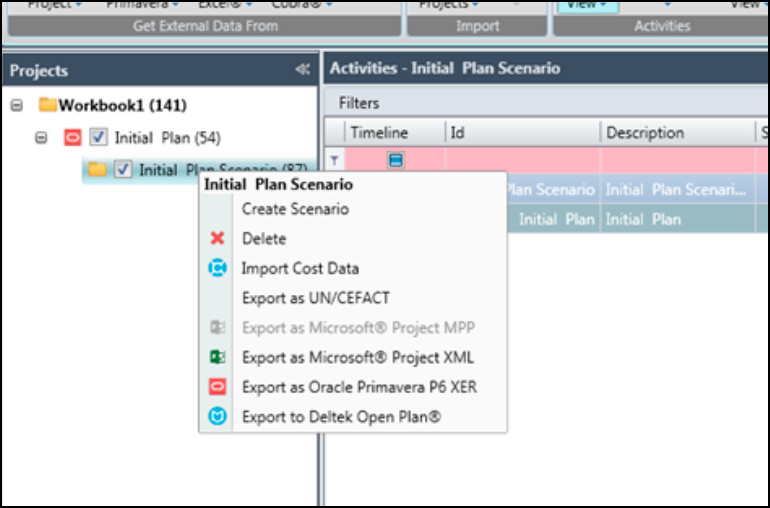Click the blue Deltek Open Plan icon
The image size is (770, 508).
tap(218, 417)
